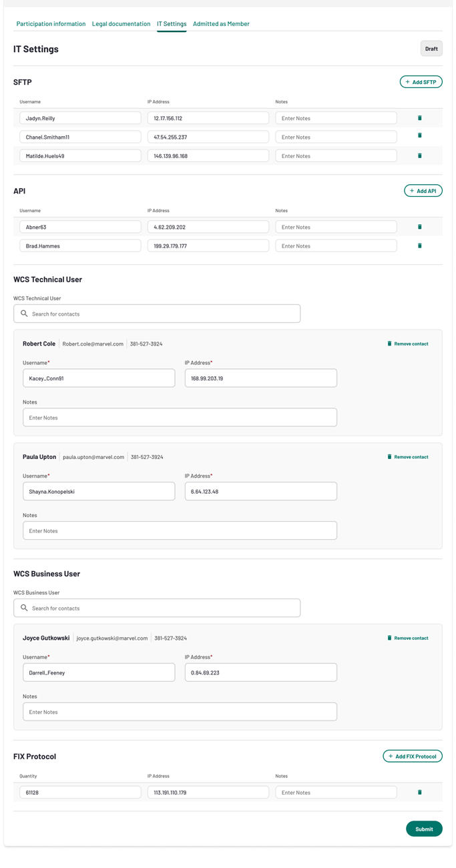Click search icon in WCS Business User field
The image size is (456, 868).
click(x=24, y=608)
